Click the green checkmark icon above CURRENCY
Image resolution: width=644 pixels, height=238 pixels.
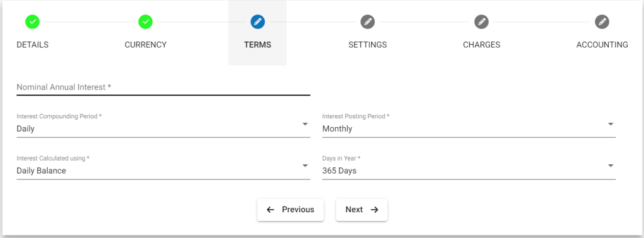click(x=145, y=21)
